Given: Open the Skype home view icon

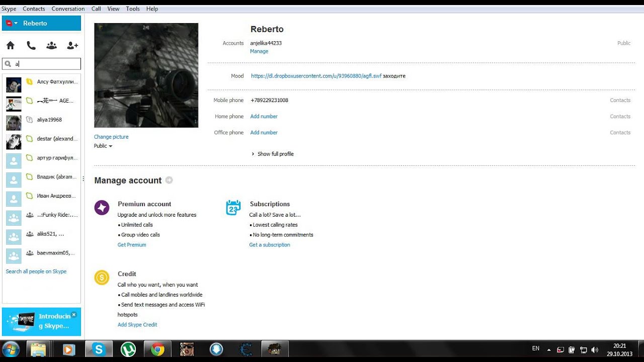Looking at the screenshot, I should (x=10, y=45).
